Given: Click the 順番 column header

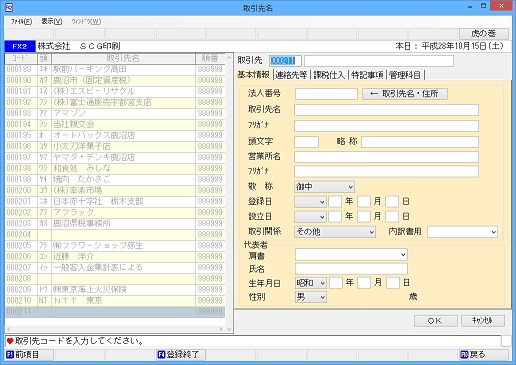Looking at the screenshot, I should [x=210, y=58].
